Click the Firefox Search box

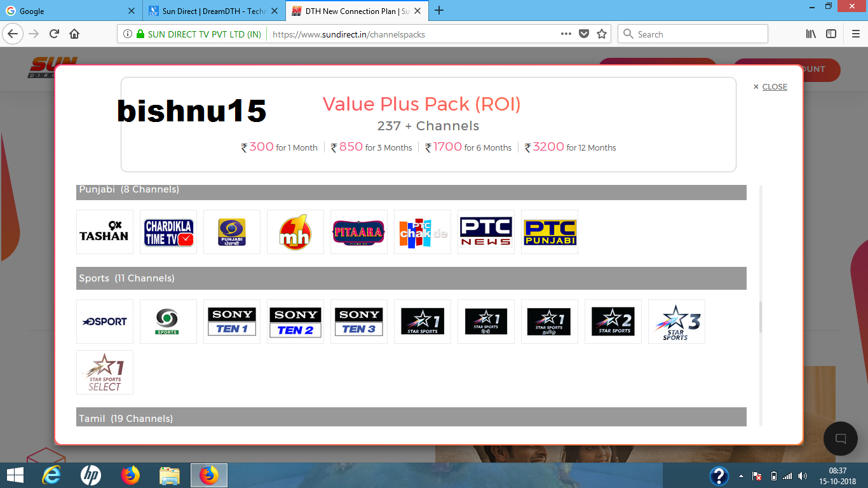(693, 34)
